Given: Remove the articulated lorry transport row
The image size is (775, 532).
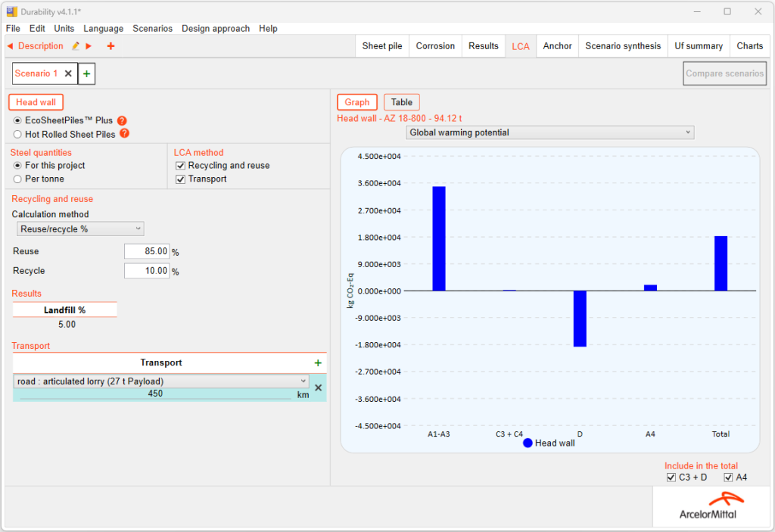Looking at the screenshot, I should click(319, 387).
